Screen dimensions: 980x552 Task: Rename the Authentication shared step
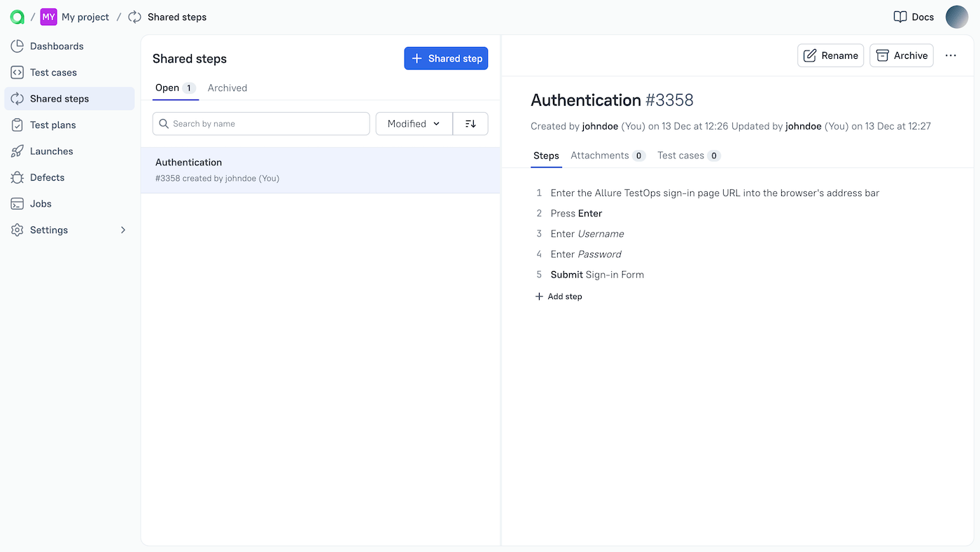click(830, 55)
